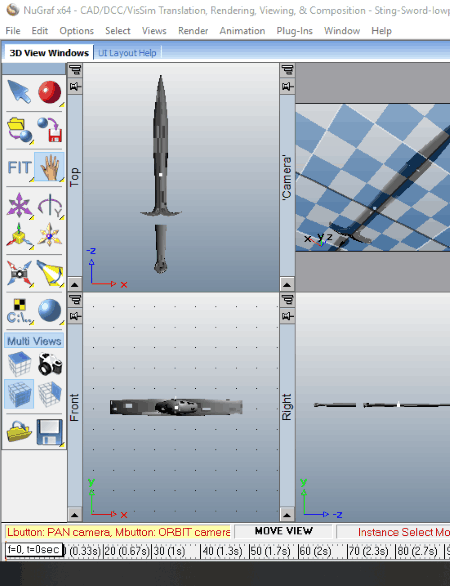Click the rotate-about-Y axis icon
This screenshot has height=586, width=450.
coord(50,205)
